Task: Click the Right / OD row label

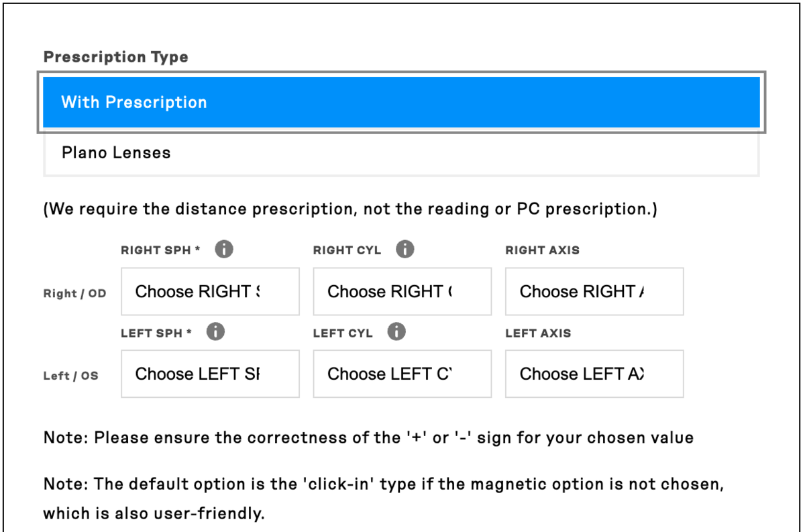Action: coord(75,293)
